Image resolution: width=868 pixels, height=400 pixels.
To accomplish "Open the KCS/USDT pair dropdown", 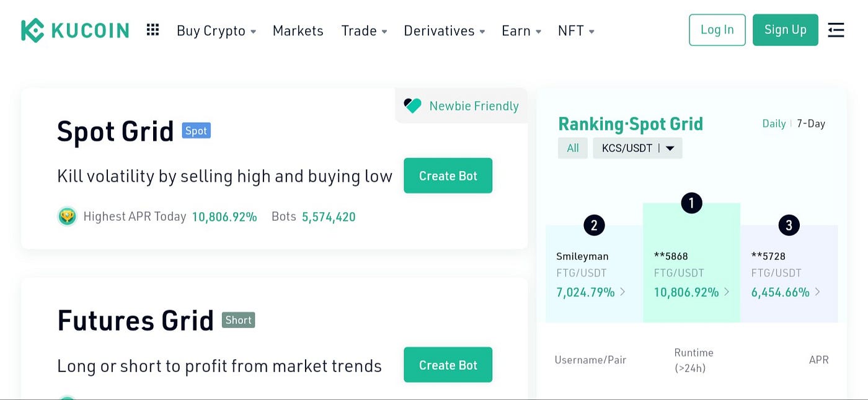I will pos(637,148).
